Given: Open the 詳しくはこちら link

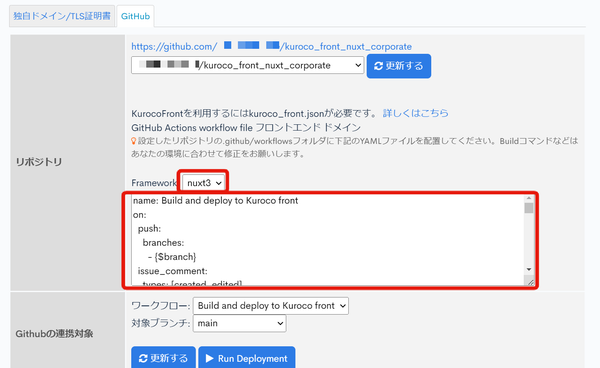Looking at the screenshot, I should coord(416,113).
